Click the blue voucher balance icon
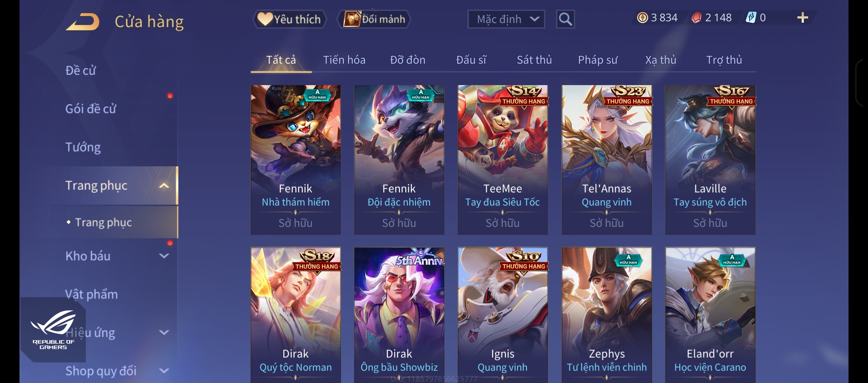Image resolution: width=868 pixels, height=383 pixels. coord(751,17)
